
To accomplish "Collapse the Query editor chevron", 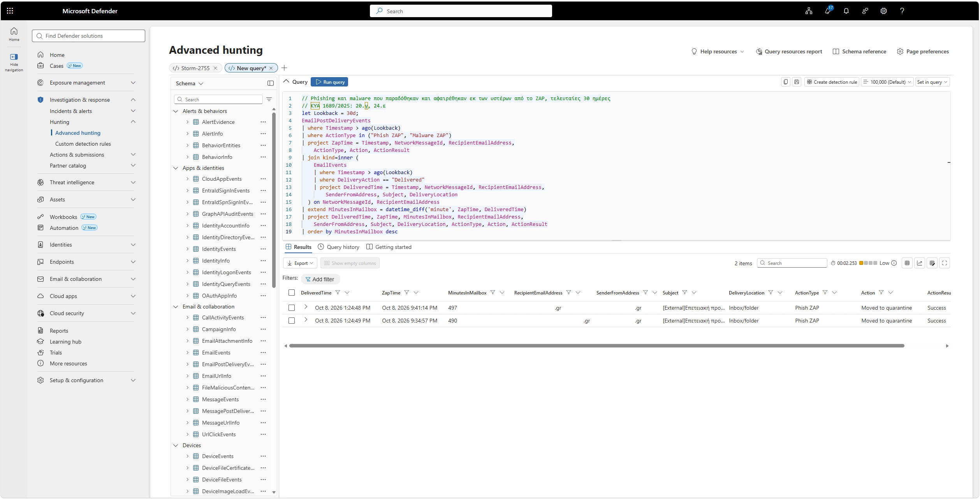I will (286, 81).
